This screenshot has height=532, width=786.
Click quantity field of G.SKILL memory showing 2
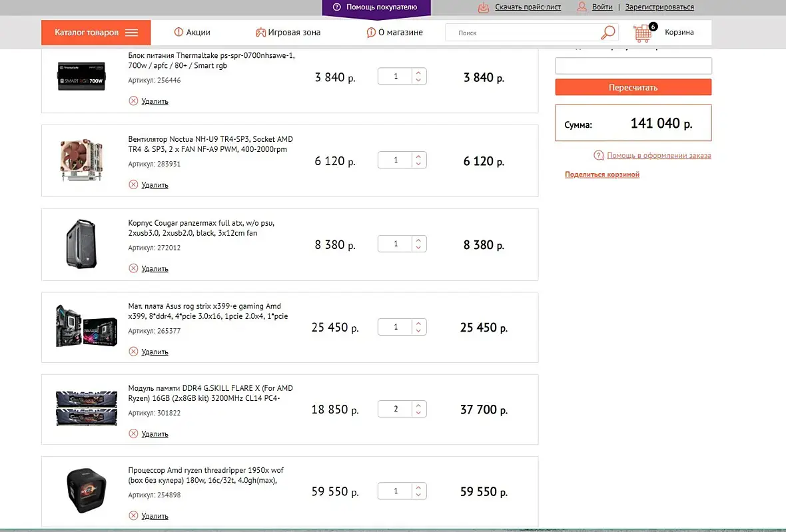point(396,409)
